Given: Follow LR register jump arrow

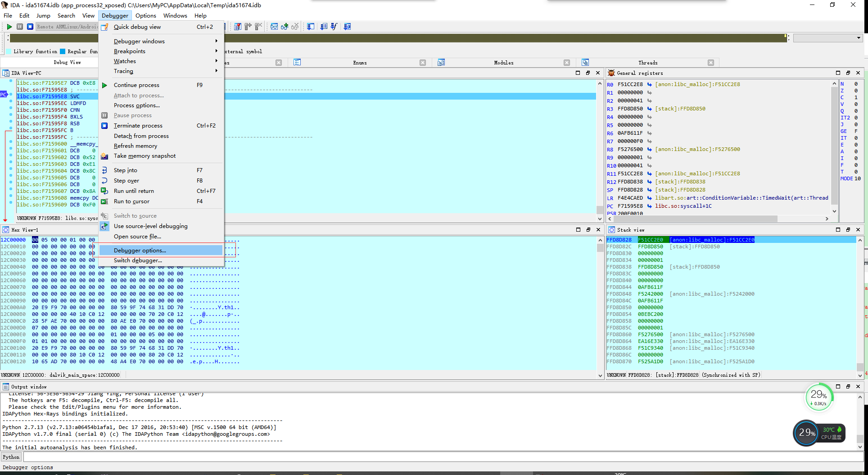Looking at the screenshot, I should coord(650,198).
